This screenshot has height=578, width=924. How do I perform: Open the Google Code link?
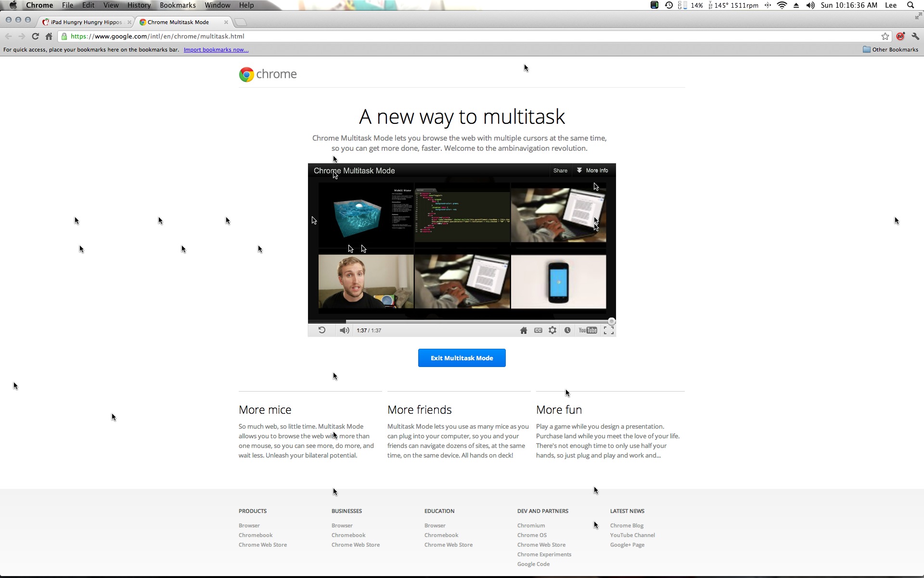pyautogui.click(x=533, y=564)
